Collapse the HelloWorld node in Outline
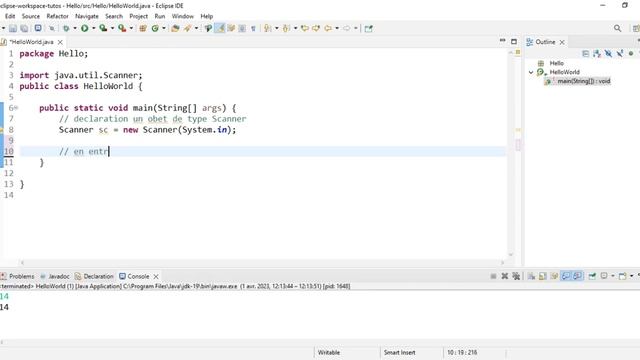 click(531, 72)
